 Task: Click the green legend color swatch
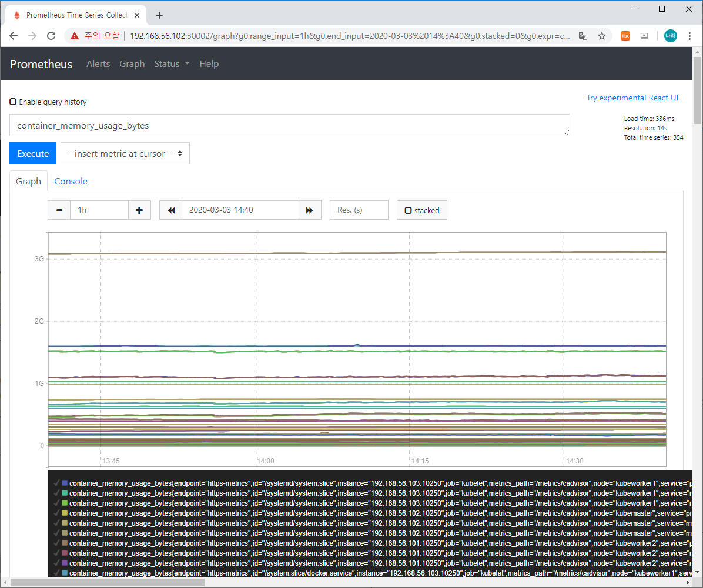coord(65,503)
